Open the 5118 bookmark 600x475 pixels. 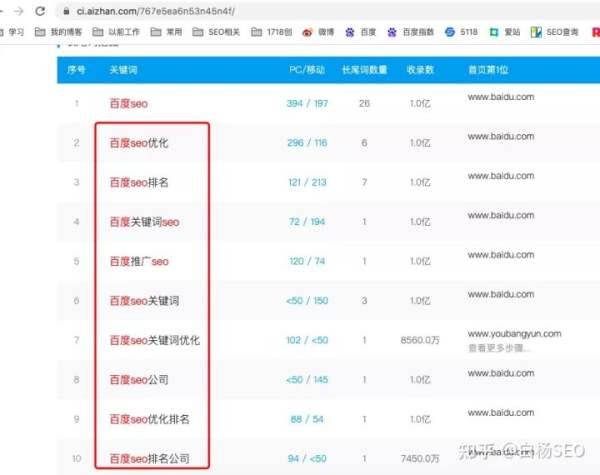[462, 32]
